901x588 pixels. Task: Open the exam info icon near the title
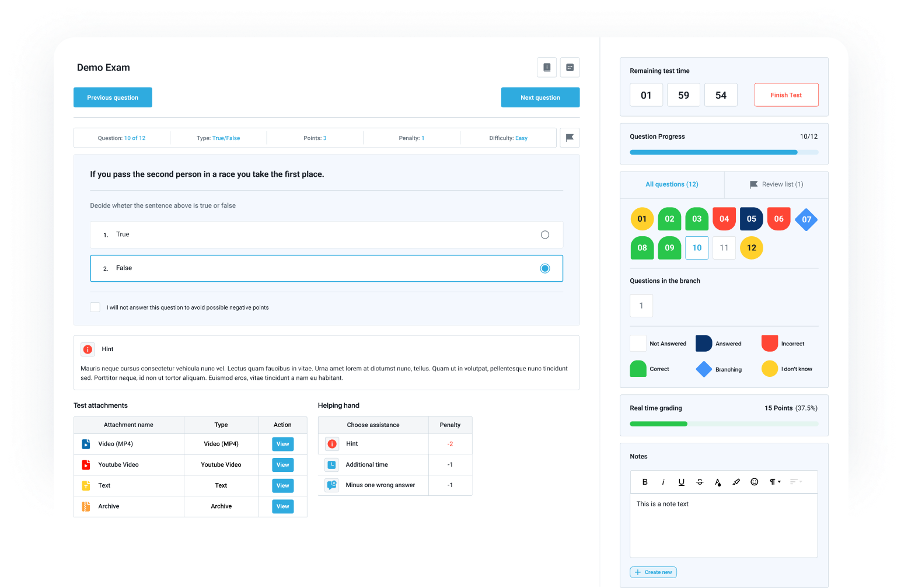pos(547,67)
